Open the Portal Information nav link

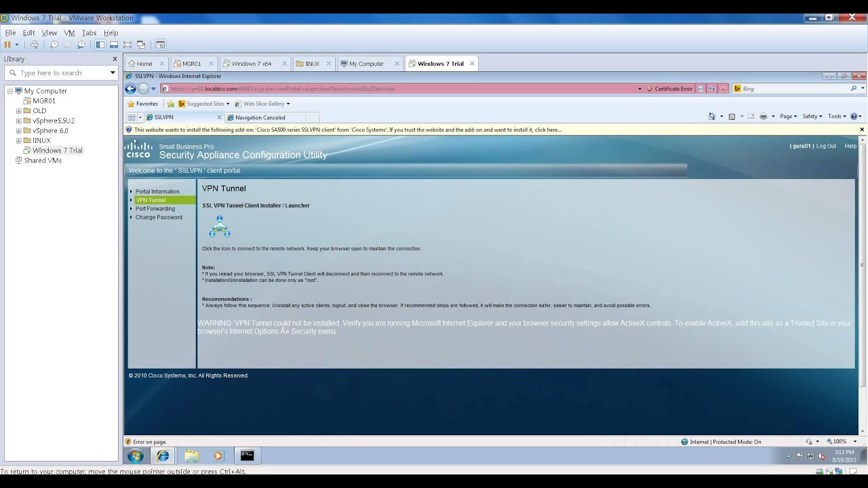157,192
